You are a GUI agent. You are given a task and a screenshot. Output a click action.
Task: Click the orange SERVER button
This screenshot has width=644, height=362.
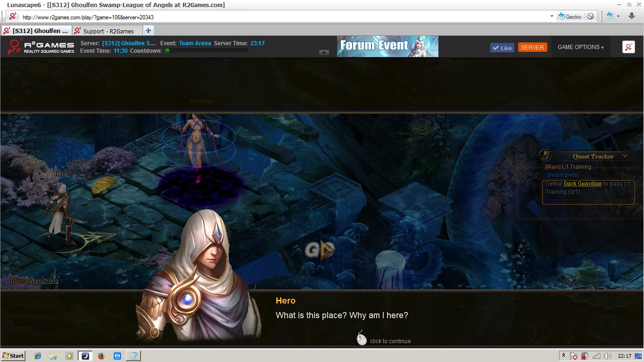pyautogui.click(x=532, y=48)
